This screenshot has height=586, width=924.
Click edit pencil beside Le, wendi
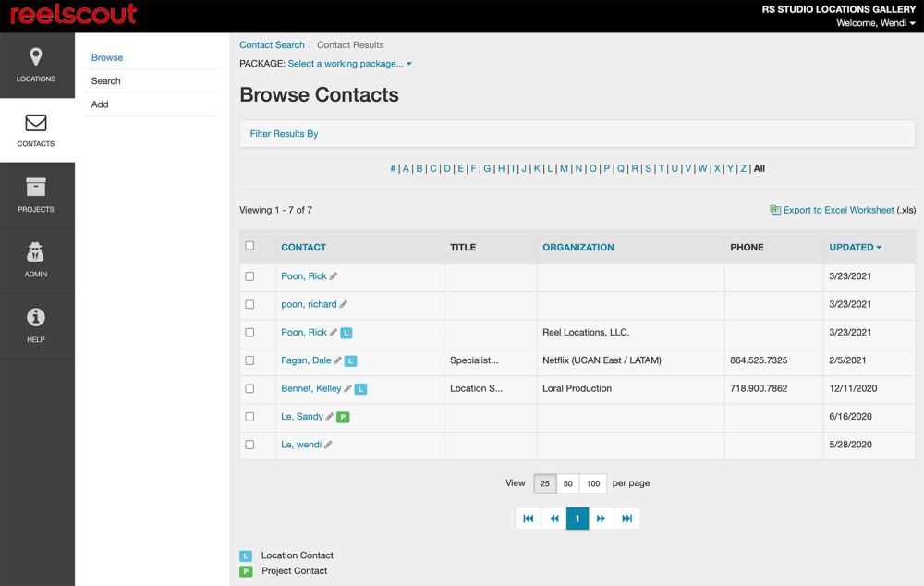point(328,445)
